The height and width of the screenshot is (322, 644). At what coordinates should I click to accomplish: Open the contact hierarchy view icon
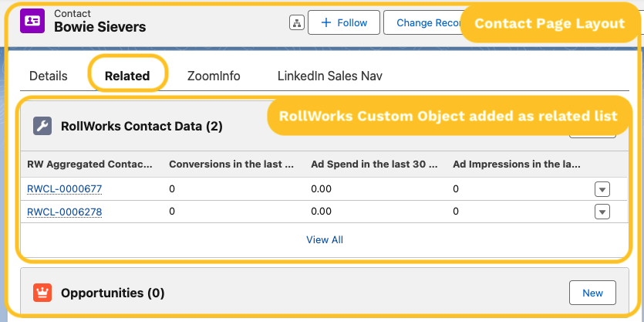296,23
